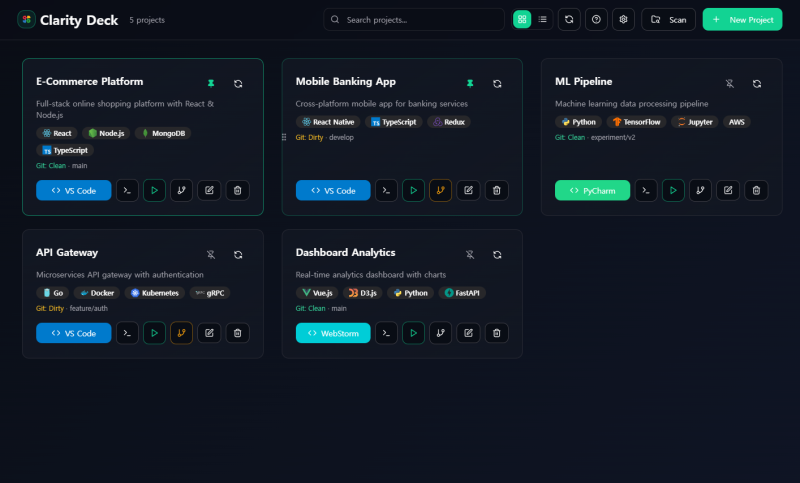Viewport: 800px width, 483px height.
Task: Open Dashboard Analytics in WebStorm
Action: [333, 333]
